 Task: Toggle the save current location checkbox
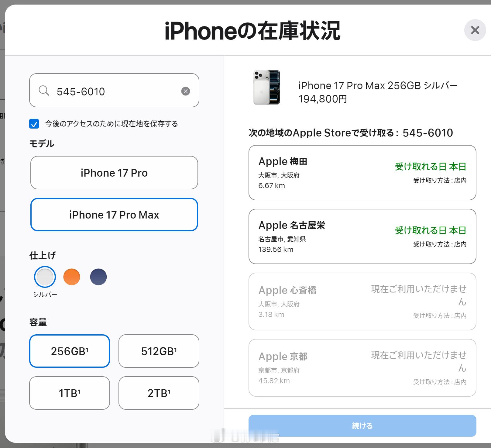click(34, 124)
